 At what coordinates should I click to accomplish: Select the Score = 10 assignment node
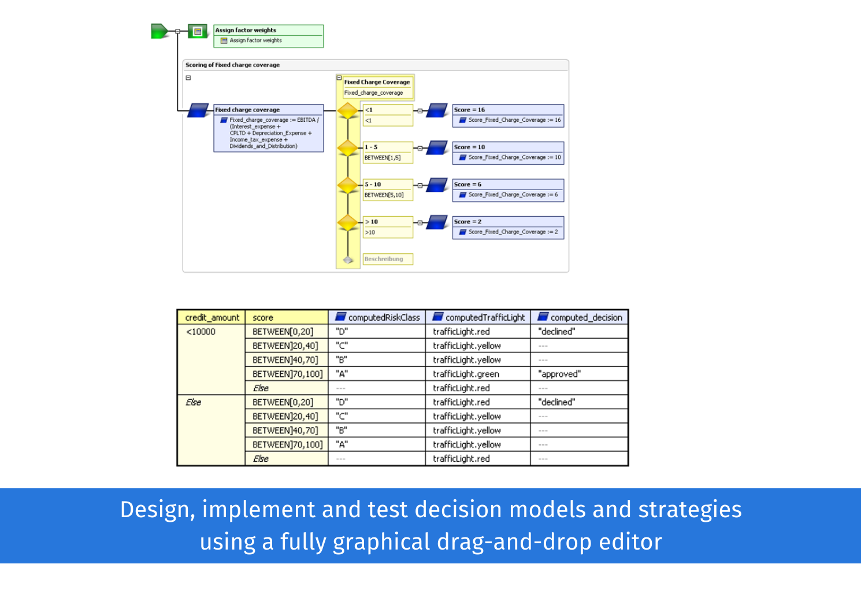(507, 152)
